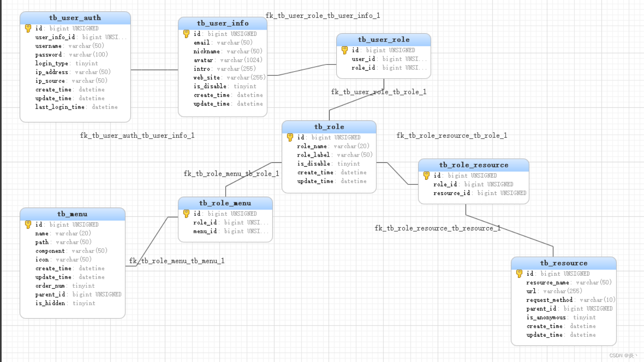
Task: Select the tb_role_menu table header
Action: click(x=225, y=203)
